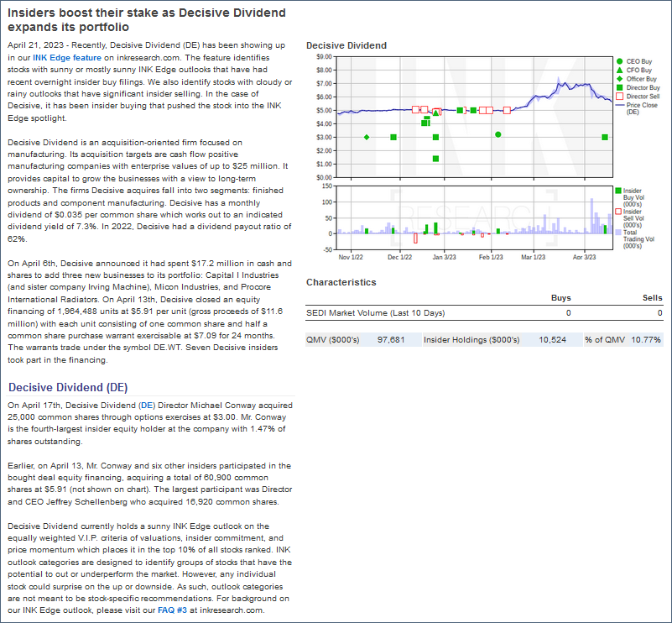Viewport: 672px width, 623px height.
Task: Click the Insider Buy Vol legend square
Action: [618, 191]
